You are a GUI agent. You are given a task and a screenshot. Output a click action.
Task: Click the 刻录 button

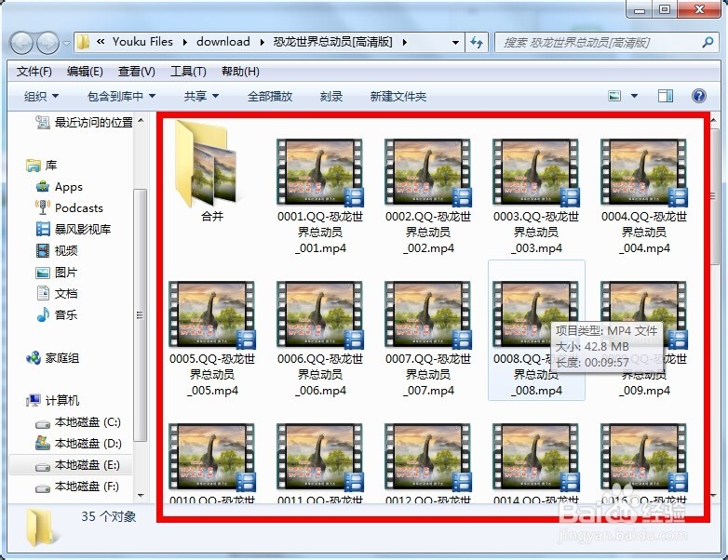coord(331,97)
